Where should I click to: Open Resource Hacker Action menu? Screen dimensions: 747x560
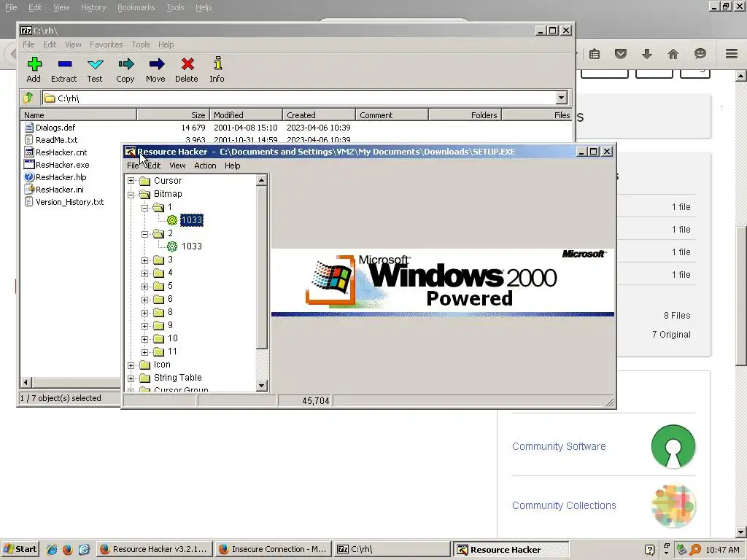(205, 166)
